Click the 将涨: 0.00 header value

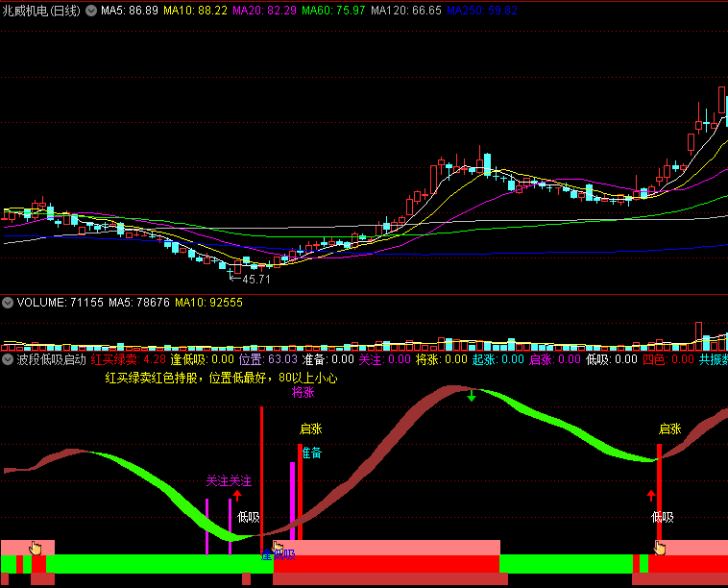click(442, 359)
